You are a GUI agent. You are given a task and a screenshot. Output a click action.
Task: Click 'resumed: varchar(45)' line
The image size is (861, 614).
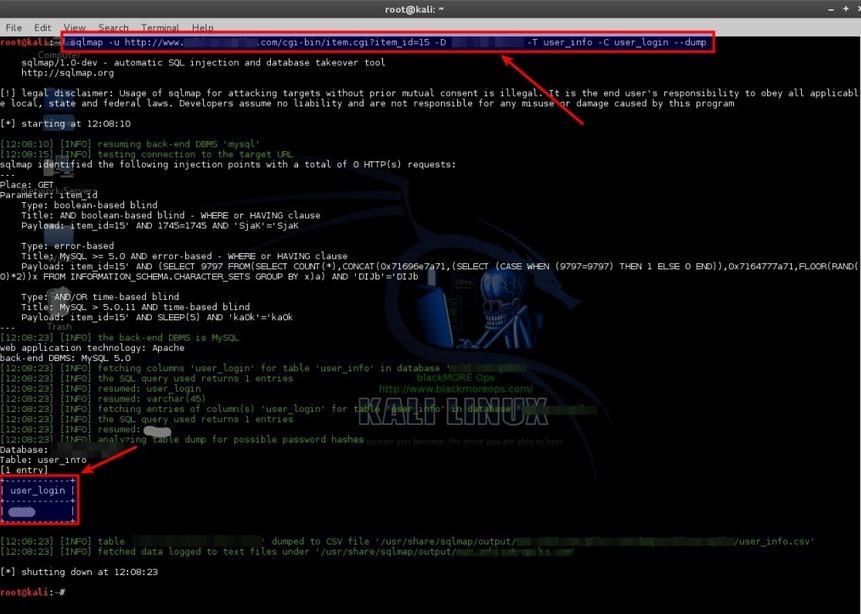[x=103, y=399]
